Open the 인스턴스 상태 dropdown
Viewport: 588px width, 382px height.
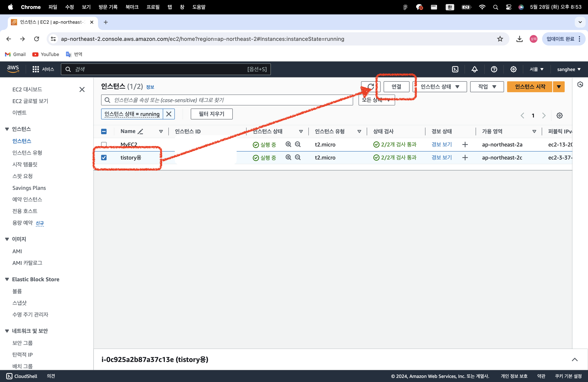440,87
